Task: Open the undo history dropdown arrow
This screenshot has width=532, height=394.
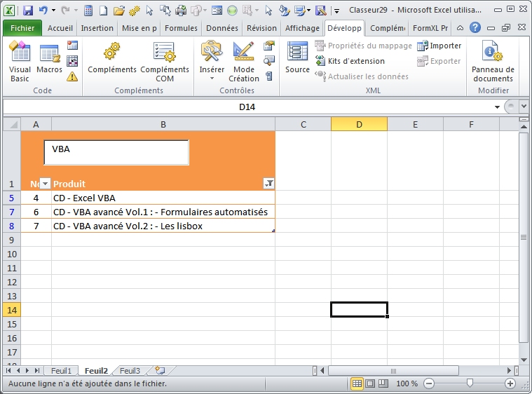Action: point(53,11)
